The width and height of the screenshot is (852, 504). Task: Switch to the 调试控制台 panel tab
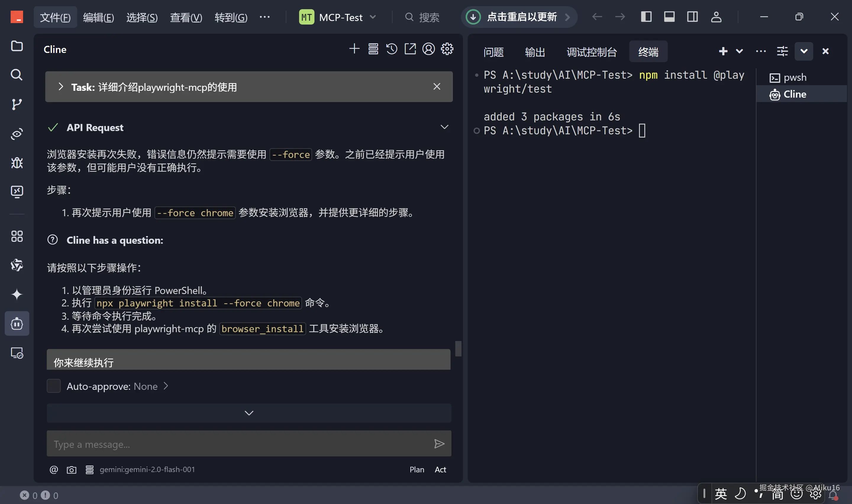(592, 52)
